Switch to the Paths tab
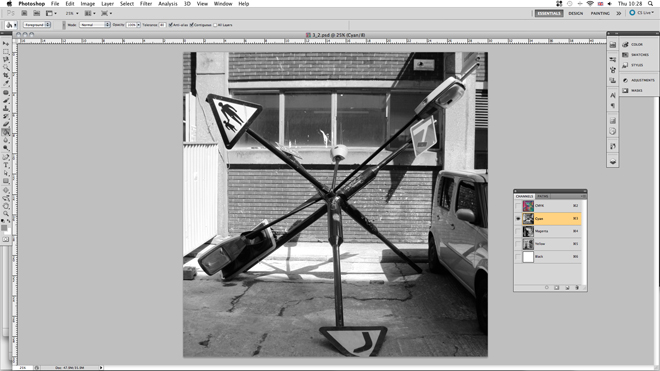 (x=543, y=196)
